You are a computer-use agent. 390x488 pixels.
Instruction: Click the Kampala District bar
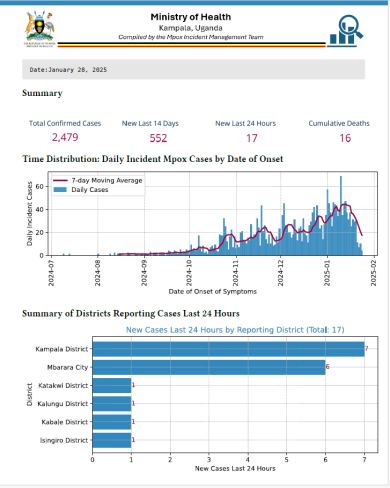[228, 349]
